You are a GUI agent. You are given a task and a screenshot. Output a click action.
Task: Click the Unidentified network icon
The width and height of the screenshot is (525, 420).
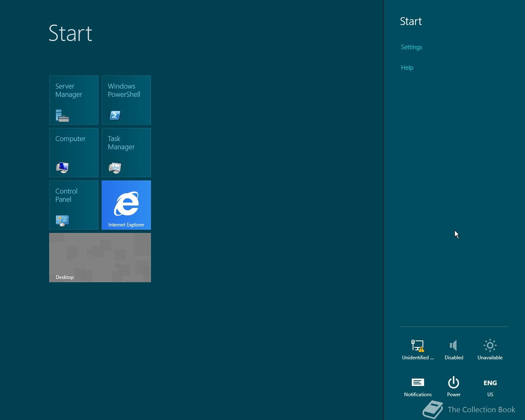[x=418, y=349]
